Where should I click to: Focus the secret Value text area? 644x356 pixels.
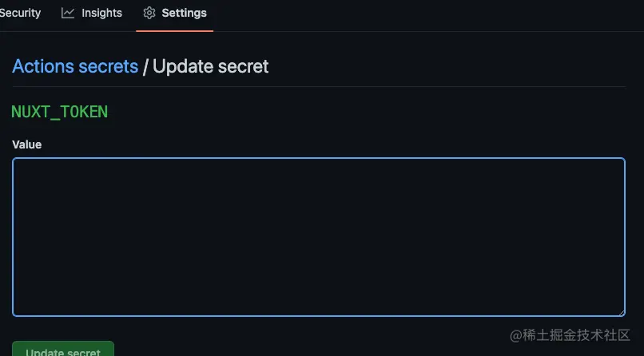pos(319,237)
